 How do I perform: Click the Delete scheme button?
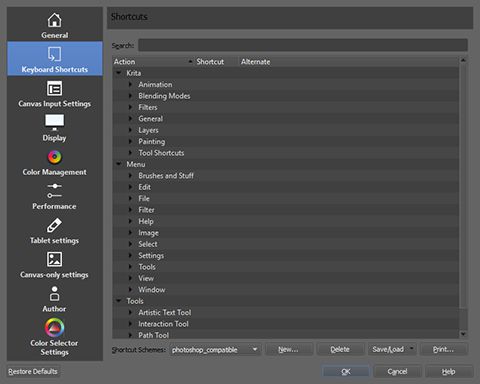coord(340,349)
